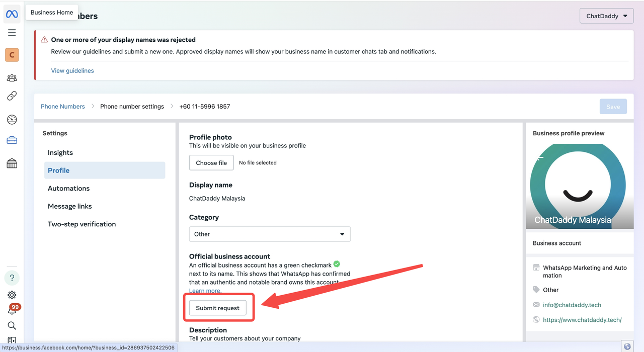Click the Submit request button
This screenshot has width=644, height=352.
coord(218,308)
